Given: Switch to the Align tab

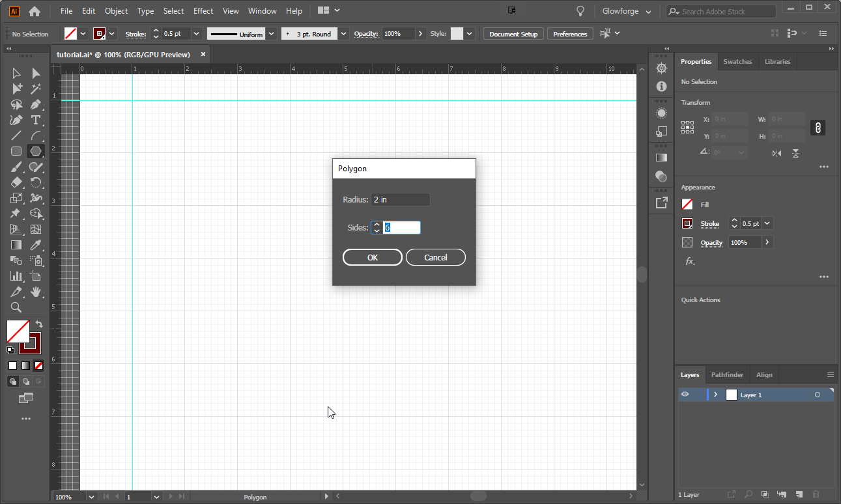Looking at the screenshot, I should [x=764, y=375].
